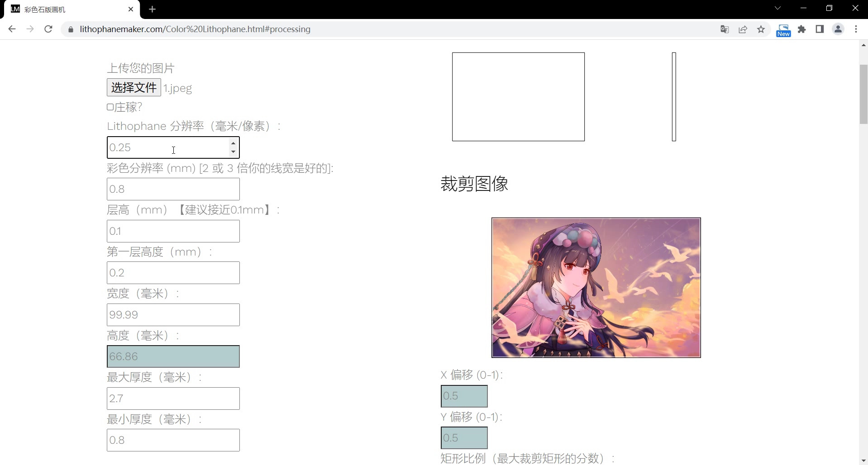
Task: Open Chrome three-dot menu
Action: pos(856,29)
